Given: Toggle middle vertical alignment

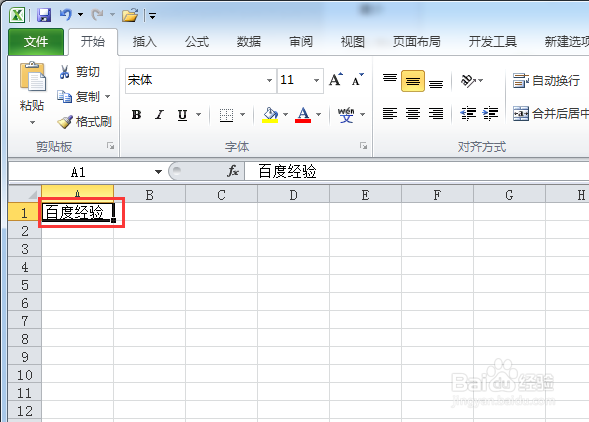Looking at the screenshot, I should [413, 81].
